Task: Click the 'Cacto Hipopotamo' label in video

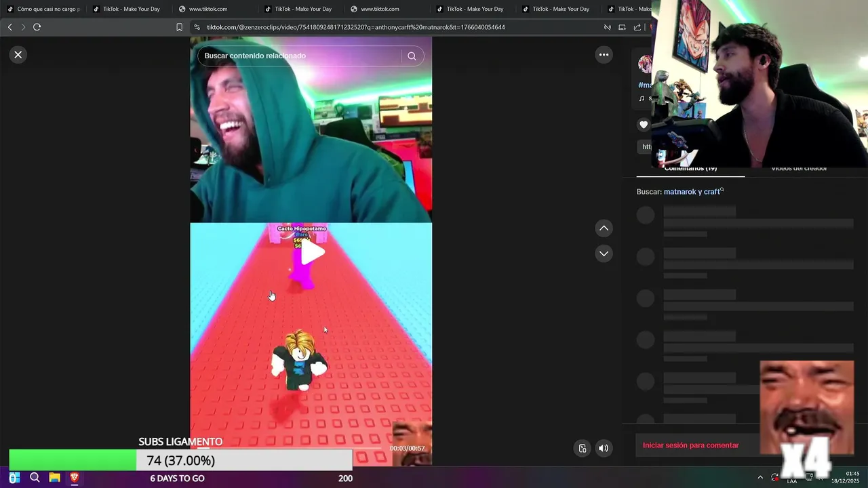Action: 302,228
